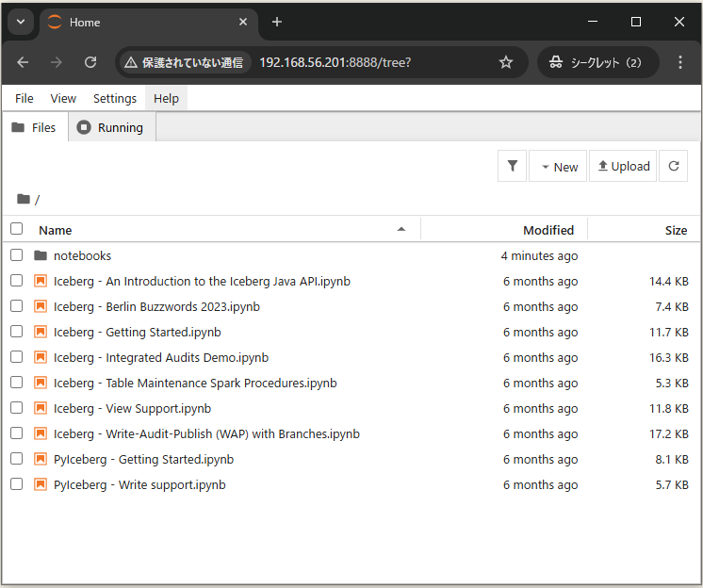Click the notebooks folder icon
The image size is (703, 588).
pyautogui.click(x=41, y=255)
